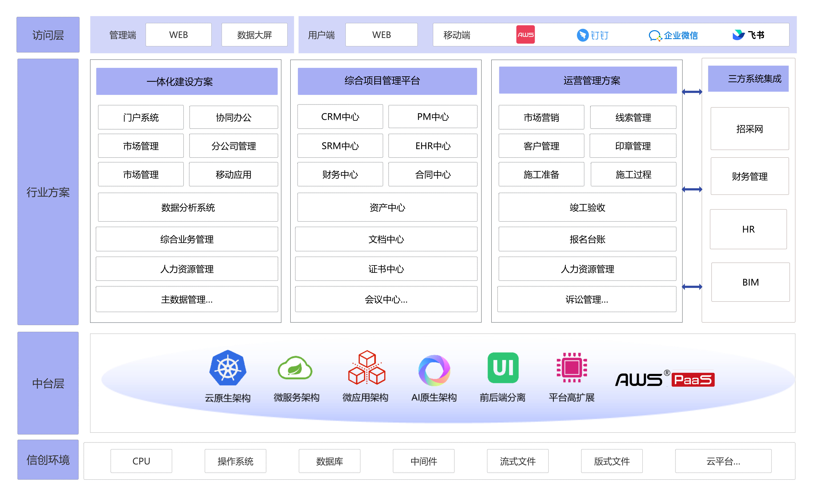816x504 pixels.
Task: Open the PM中心 module
Action: pyautogui.click(x=433, y=117)
